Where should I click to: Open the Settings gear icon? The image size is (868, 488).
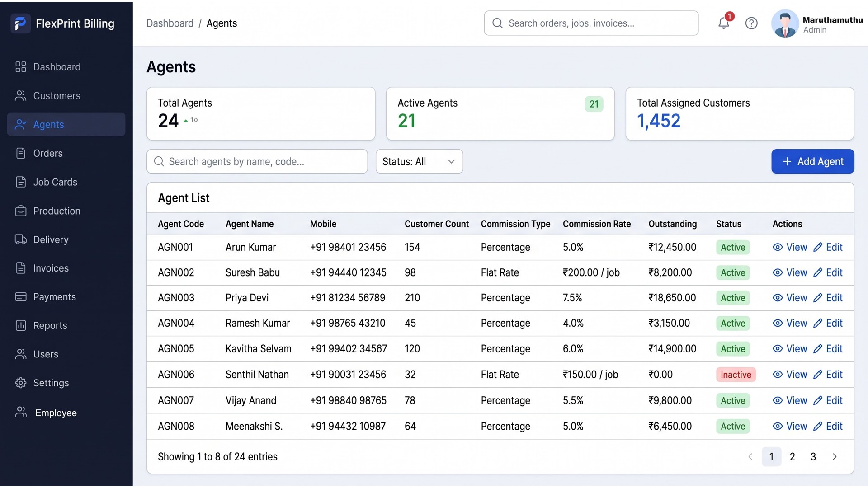21,383
